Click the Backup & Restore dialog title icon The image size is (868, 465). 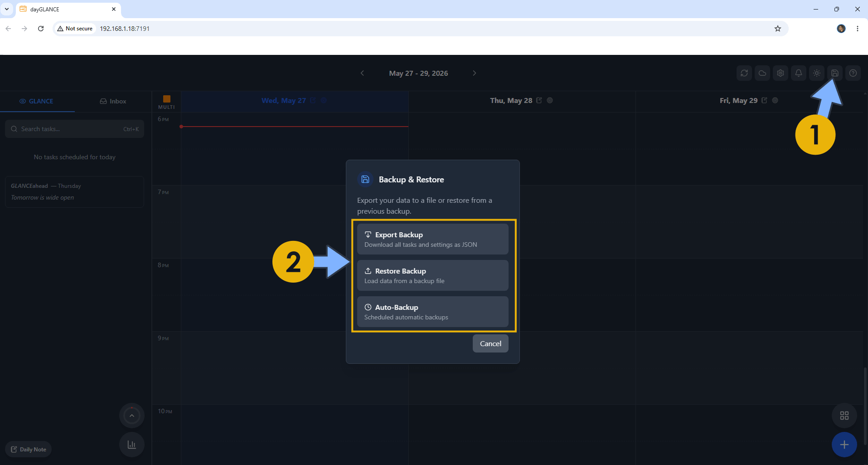365,179
